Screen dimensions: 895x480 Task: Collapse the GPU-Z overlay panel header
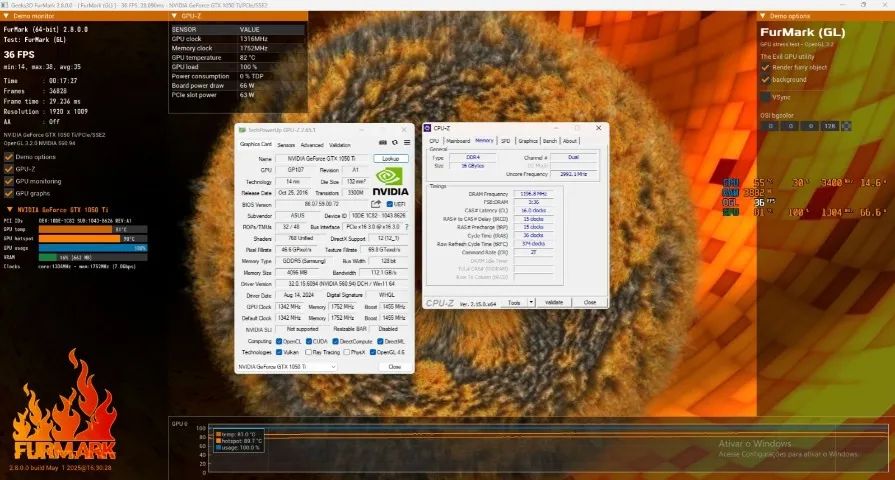[174, 16]
